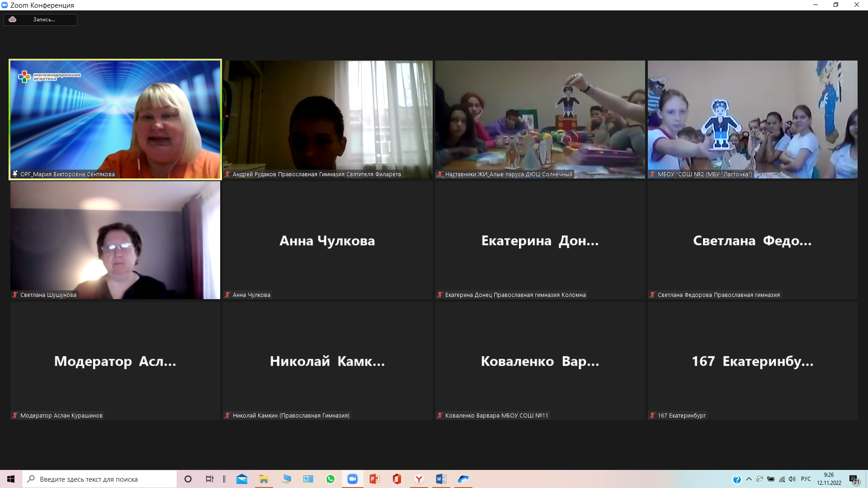This screenshot has width=868, height=488.
Task: Select Мария Викторовна Сентякова video tile
Action: point(115,119)
